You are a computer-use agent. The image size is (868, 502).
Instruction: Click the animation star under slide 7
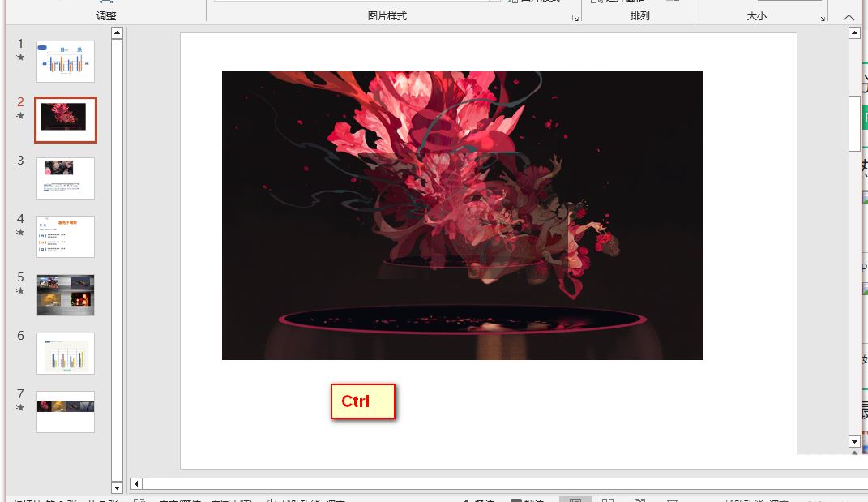pos(21,408)
